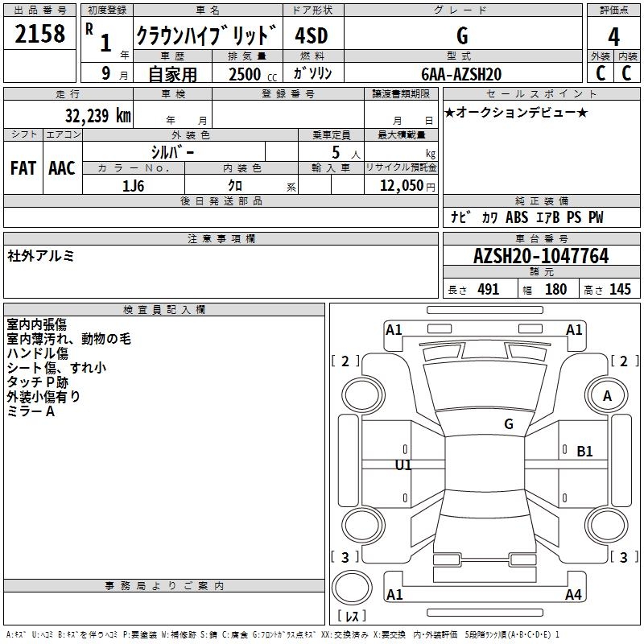The width and height of the screenshot is (644, 644).
Task: Click the rear left wheel circle
Action: point(363,525)
